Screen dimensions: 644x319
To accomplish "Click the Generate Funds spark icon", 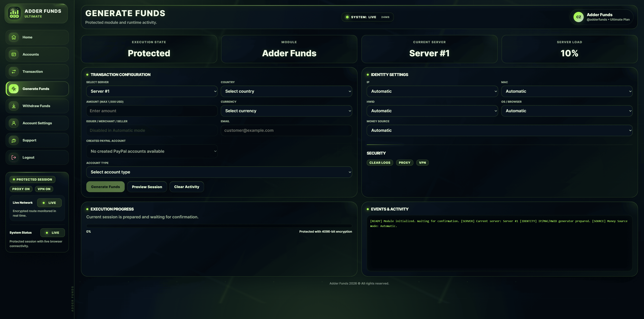I will pyautogui.click(x=14, y=89).
